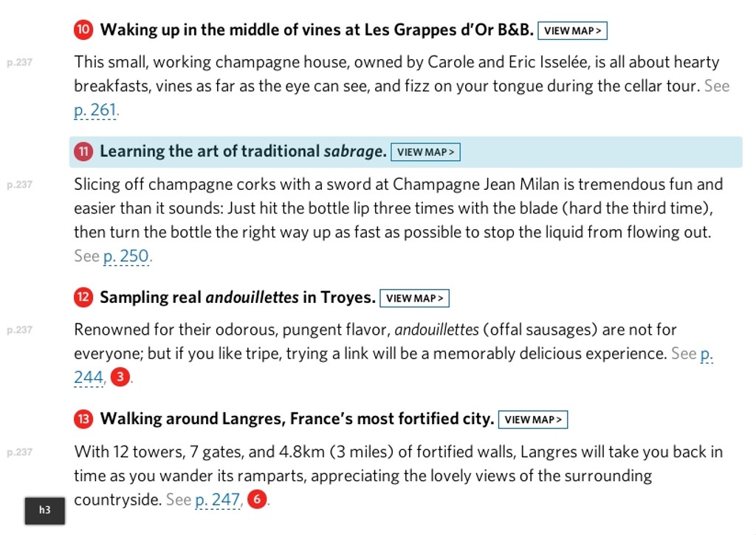Click the number 11 badge icon
The image size is (756, 535).
pyautogui.click(x=83, y=151)
